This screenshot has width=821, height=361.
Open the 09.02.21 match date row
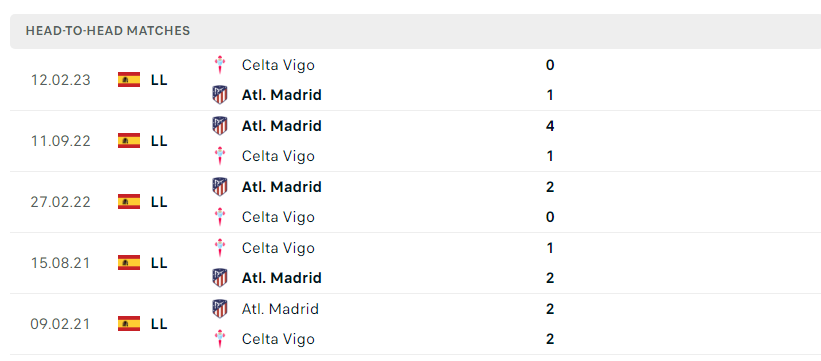416,324
